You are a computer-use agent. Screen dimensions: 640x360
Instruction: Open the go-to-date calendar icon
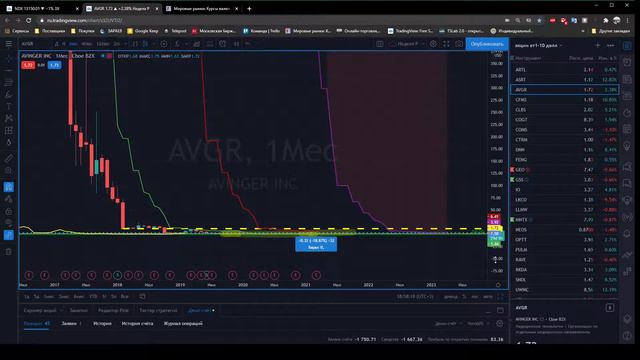tap(142, 296)
